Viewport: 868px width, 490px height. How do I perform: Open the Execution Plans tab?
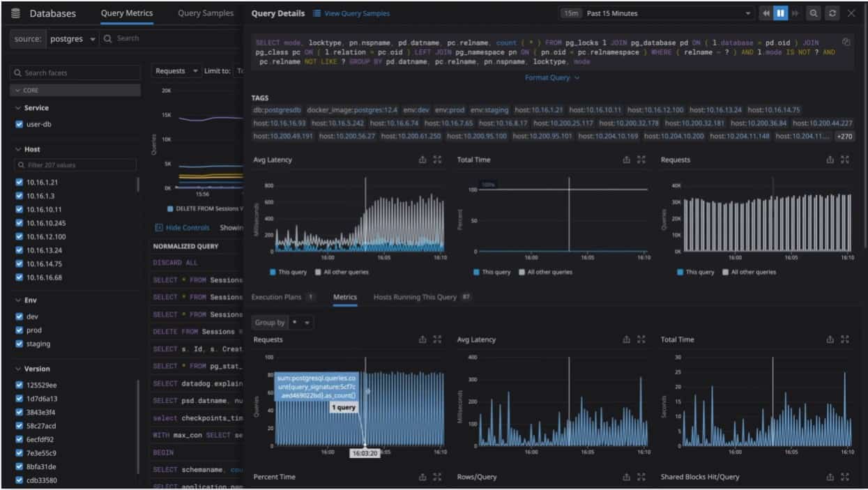click(283, 297)
